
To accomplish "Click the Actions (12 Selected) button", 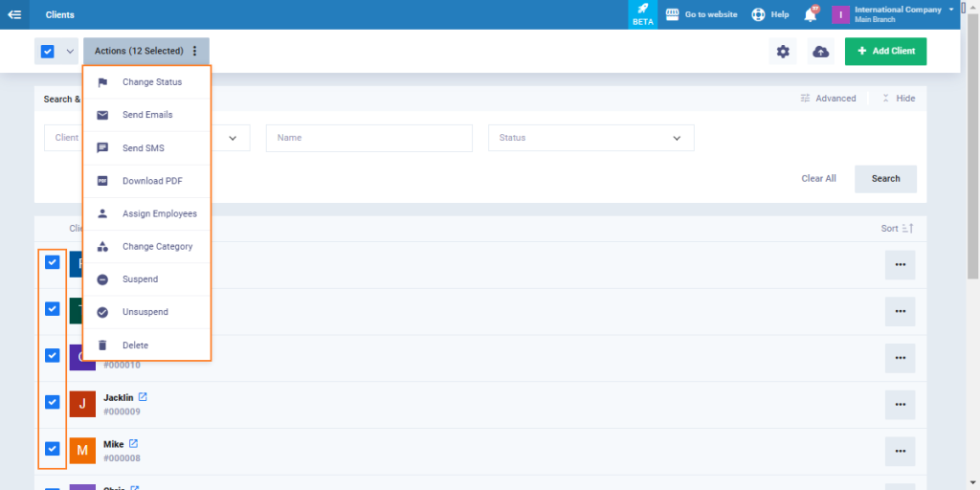I will pyautogui.click(x=146, y=52).
